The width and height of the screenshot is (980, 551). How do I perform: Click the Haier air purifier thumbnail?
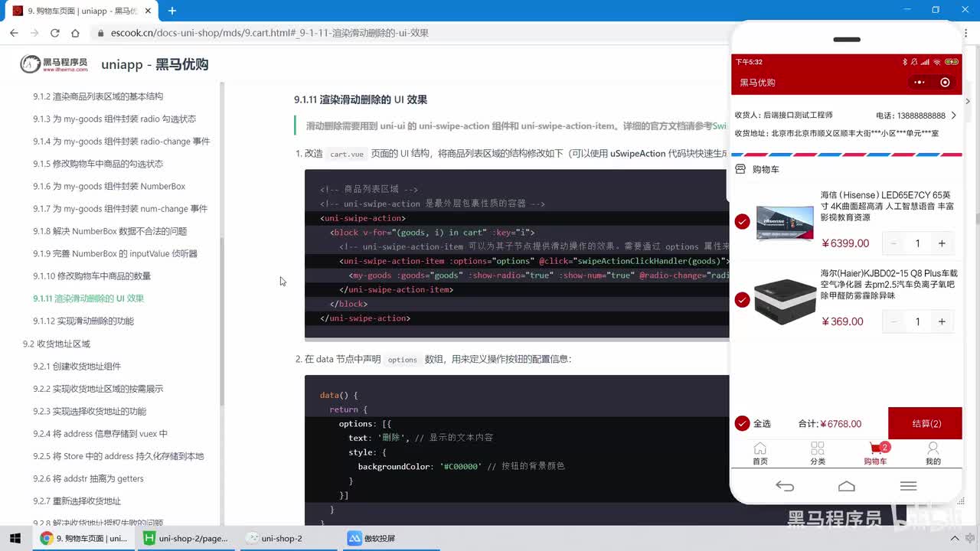pyautogui.click(x=785, y=301)
